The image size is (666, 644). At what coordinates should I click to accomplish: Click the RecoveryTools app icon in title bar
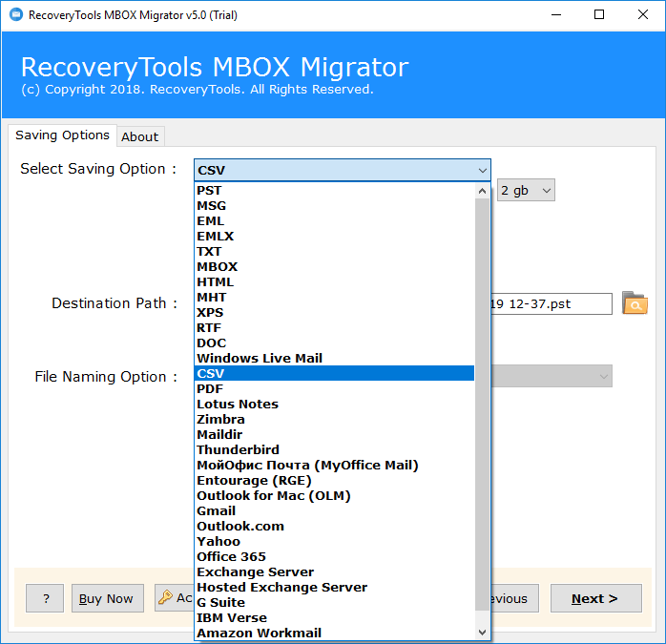tap(16, 15)
